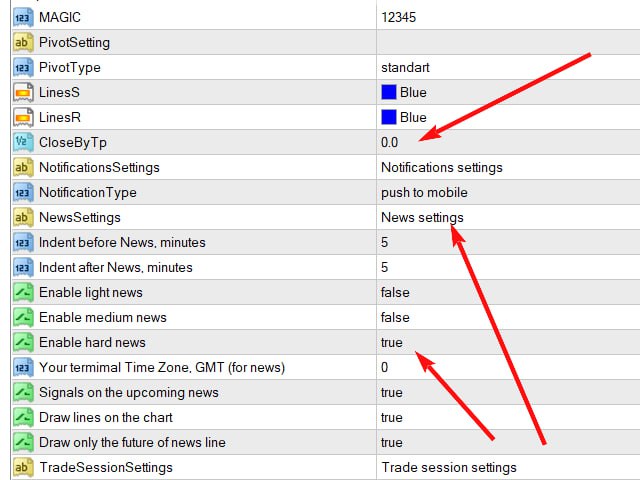Pick the blue color swatch for LinesS

pyautogui.click(x=389, y=92)
